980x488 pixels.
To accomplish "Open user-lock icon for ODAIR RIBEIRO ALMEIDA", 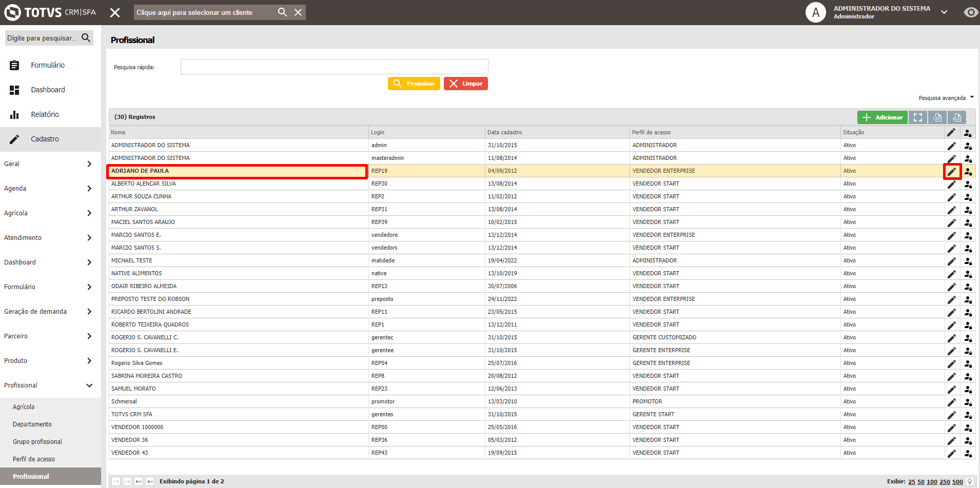I will coord(968,287).
